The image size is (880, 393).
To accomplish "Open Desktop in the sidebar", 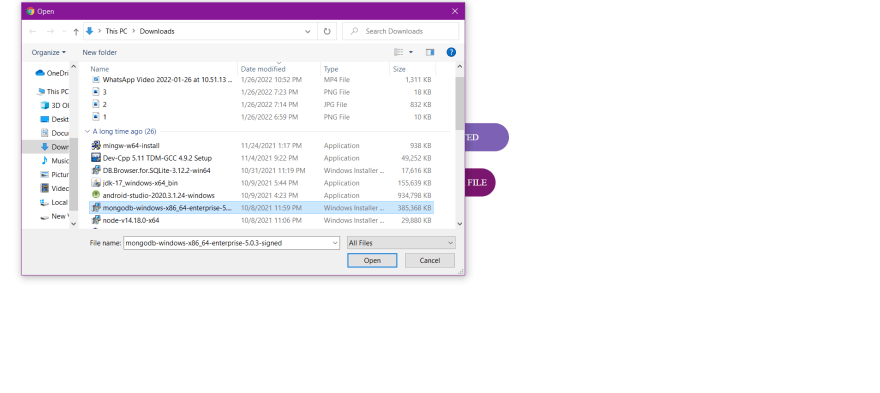I will 55,119.
